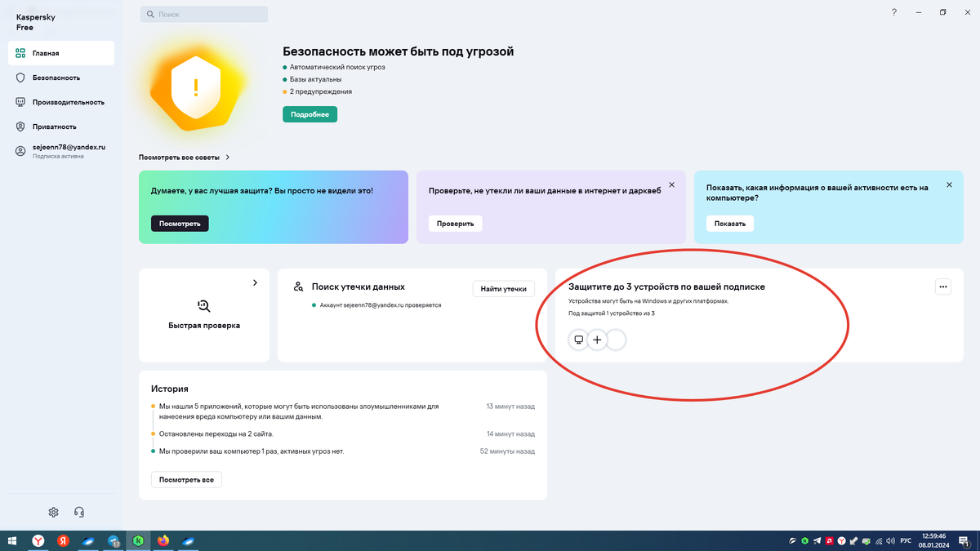The width and height of the screenshot is (980, 551).
Task: Open help with the question mark icon
Action: (894, 12)
